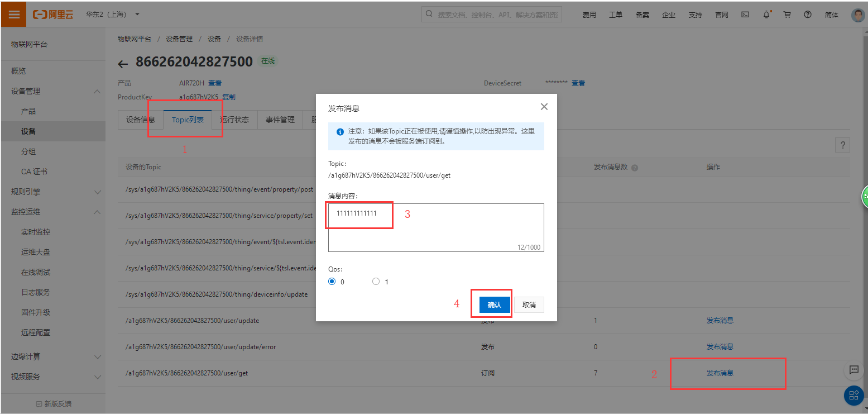Click 发布消息 link for user/get topic
Screen dimensions: 868x414
pos(720,373)
